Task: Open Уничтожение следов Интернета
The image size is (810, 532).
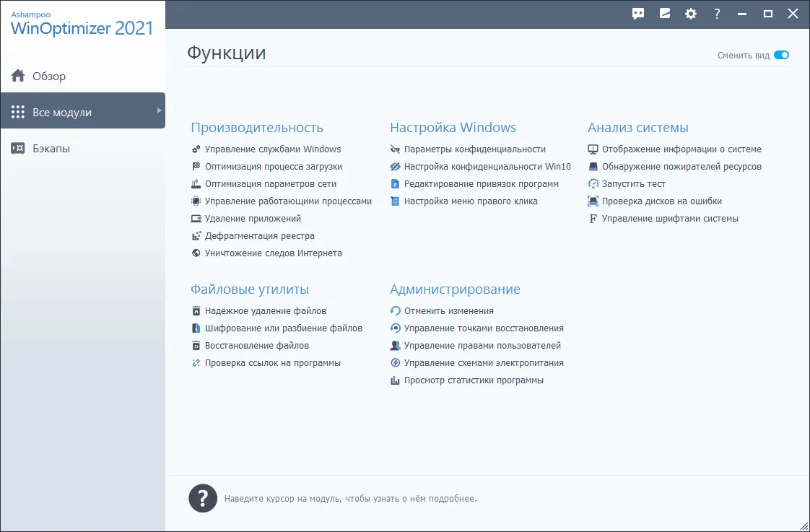Action: pyautogui.click(x=274, y=253)
